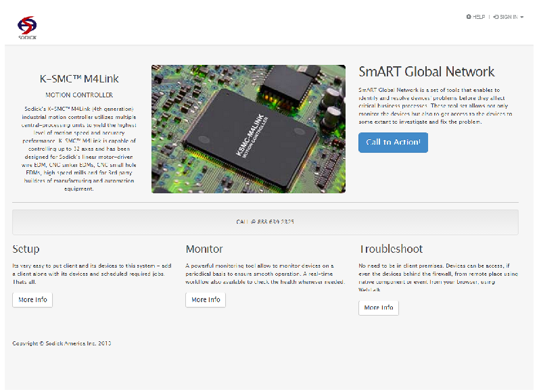
Task: Click the Sodick logo
Action: click(27, 28)
